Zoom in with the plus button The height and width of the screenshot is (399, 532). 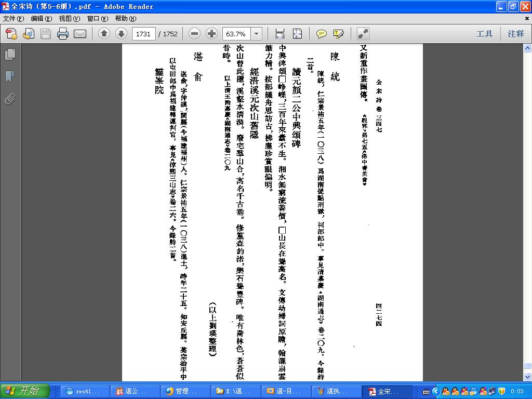(x=211, y=34)
